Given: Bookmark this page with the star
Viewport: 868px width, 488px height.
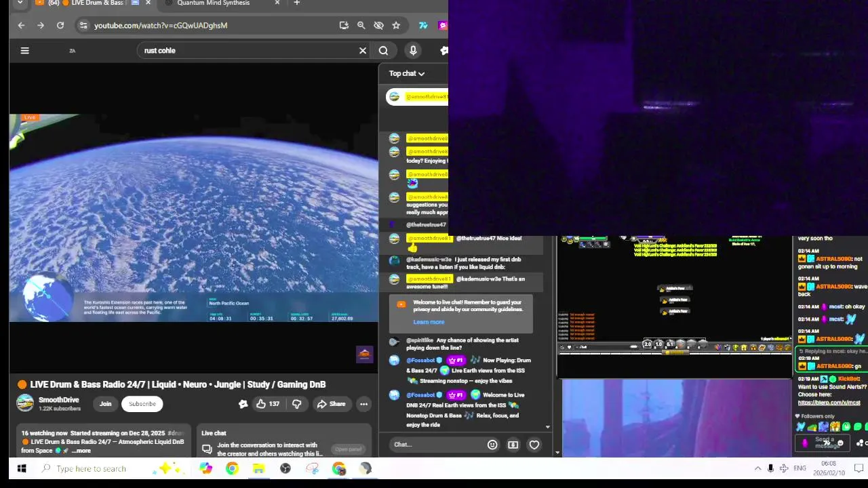Looking at the screenshot, I should [396, 25].
